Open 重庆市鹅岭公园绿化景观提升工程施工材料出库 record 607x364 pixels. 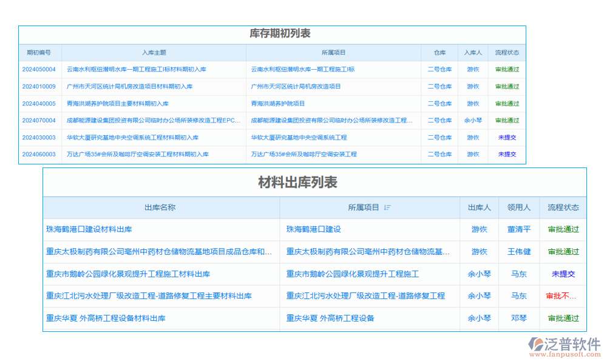[127, 274]
